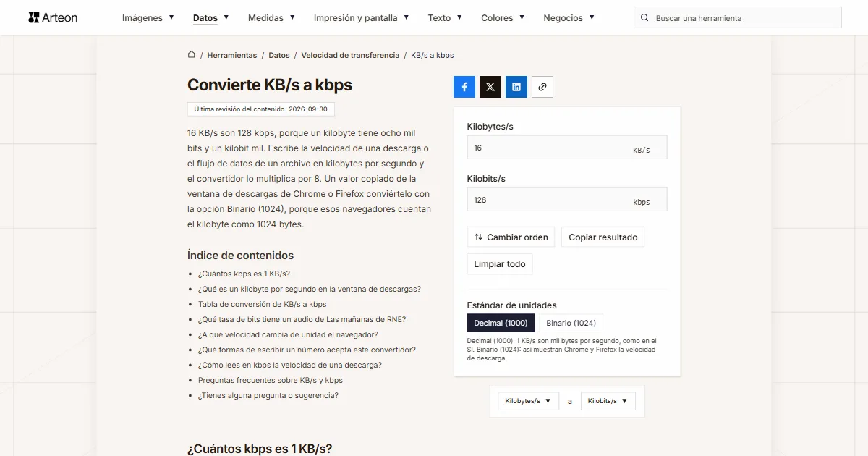The width and height of the screenshot is (868, 456).
Task: Click the Arteon logo
Action: tap(53, 17)
